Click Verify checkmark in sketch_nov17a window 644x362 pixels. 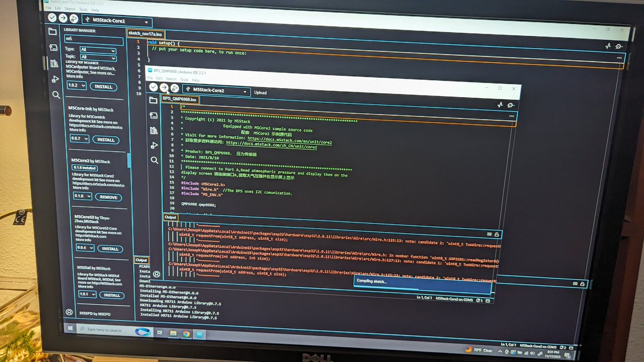point(52,18)
